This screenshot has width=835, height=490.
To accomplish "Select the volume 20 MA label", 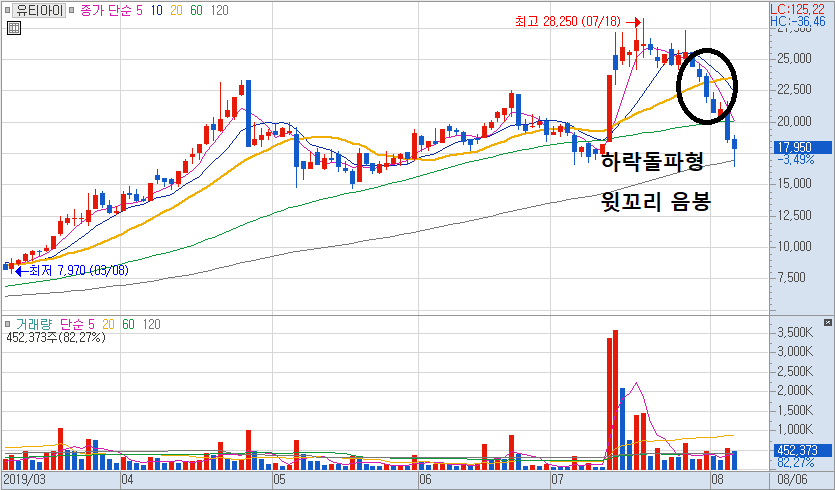I will tap(109, 324).
